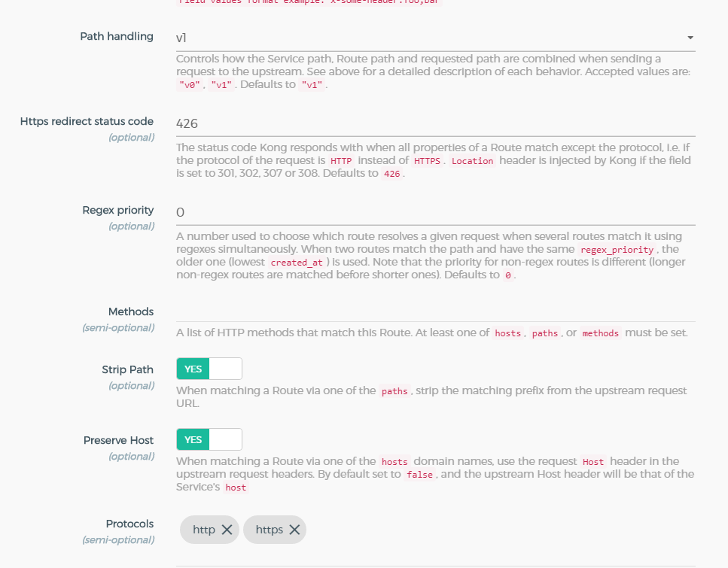Screen dimensions: 728x568
Task: Click the Path handling field label
Action: (x=117, y=36)
